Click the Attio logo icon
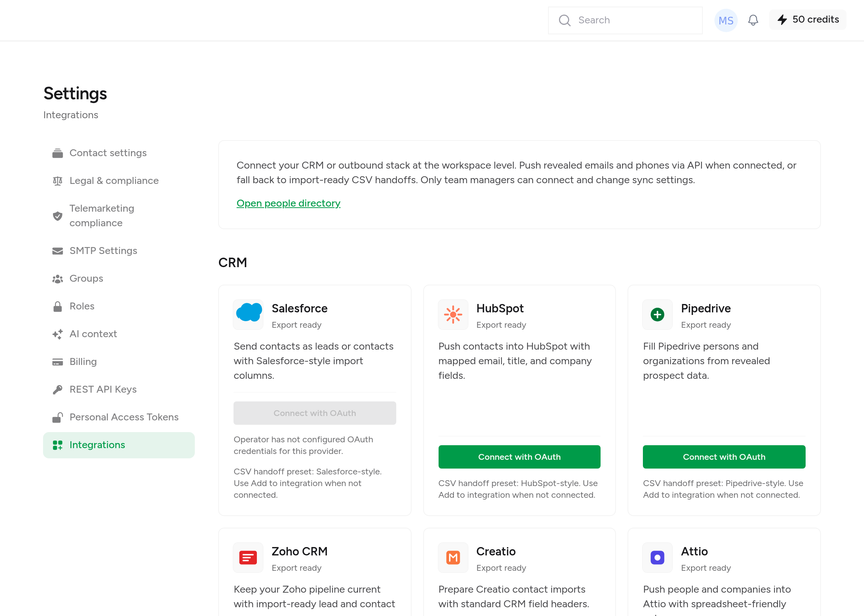Image resolution: width=864 pixels, height=616 pixels. [x=657, y=557]
